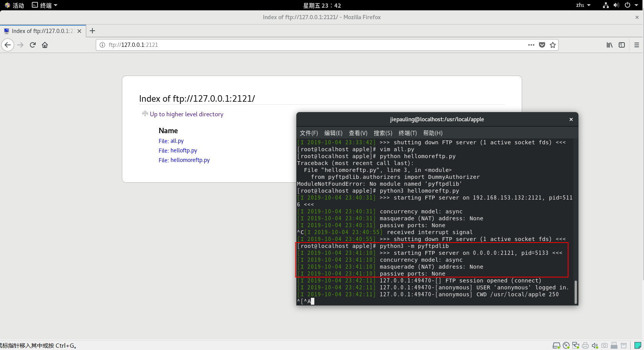Click the Firefox forward arrow button
Screen dimensions: 644x350
20,45
